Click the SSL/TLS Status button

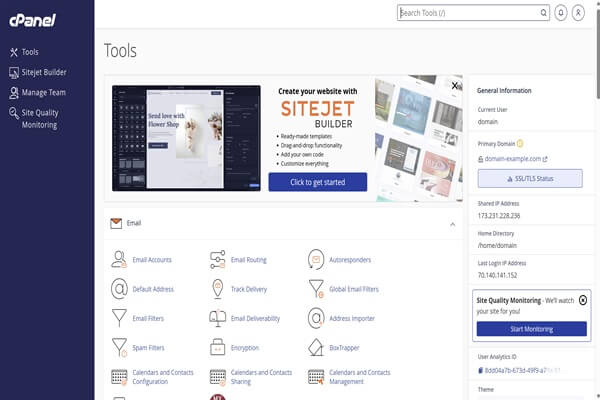530,178
